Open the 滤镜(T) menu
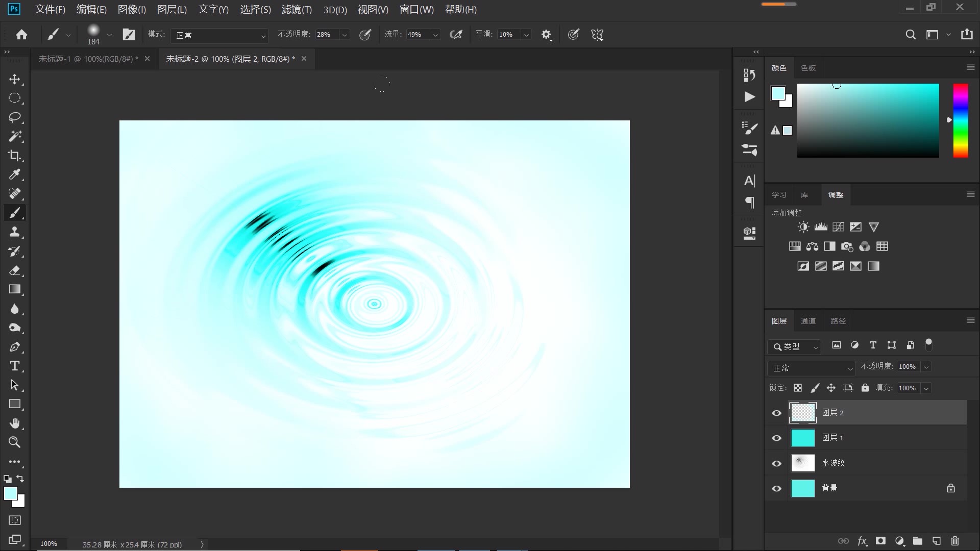980x551 pixels. coord(297,9)
